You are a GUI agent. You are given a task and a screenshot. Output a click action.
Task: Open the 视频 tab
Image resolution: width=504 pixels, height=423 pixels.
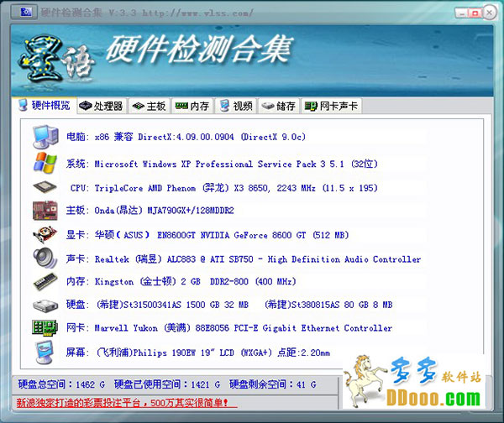pyautogui.click(x=236, y=106)
